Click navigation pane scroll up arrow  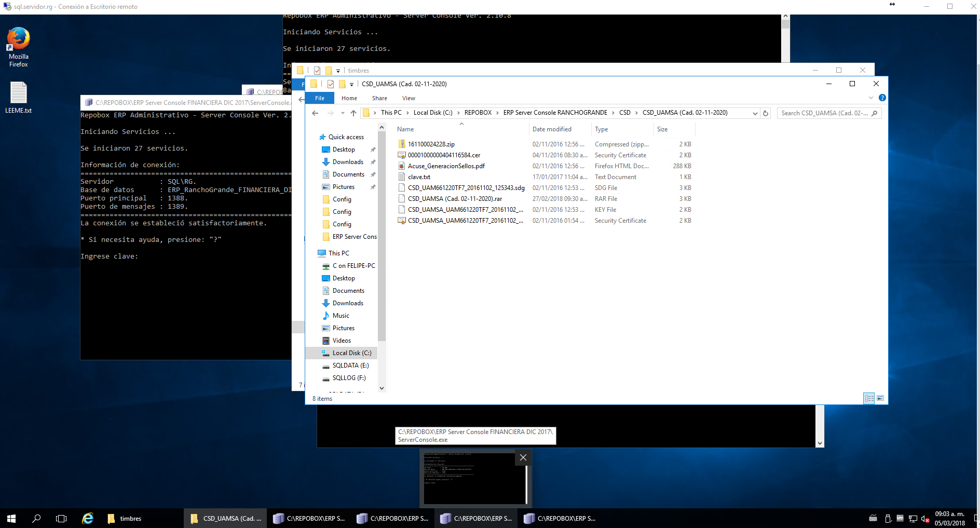point(382,127)
